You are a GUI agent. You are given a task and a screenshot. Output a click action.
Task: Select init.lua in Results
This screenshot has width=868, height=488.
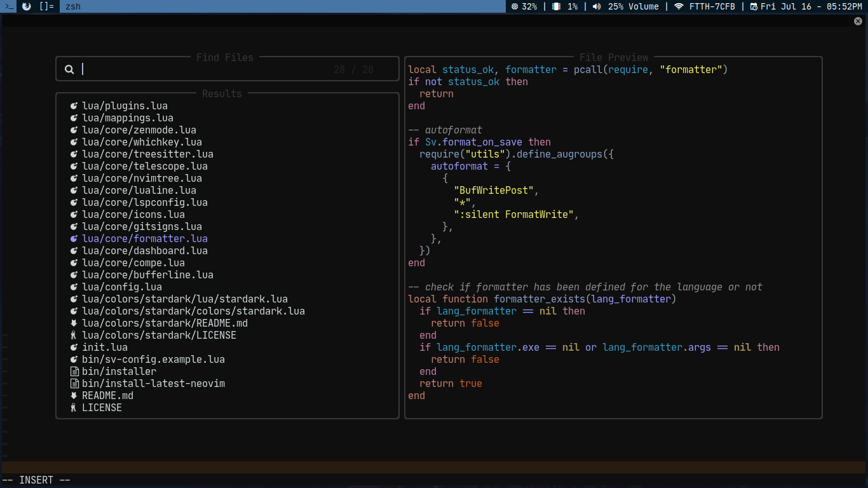(105, 348)
